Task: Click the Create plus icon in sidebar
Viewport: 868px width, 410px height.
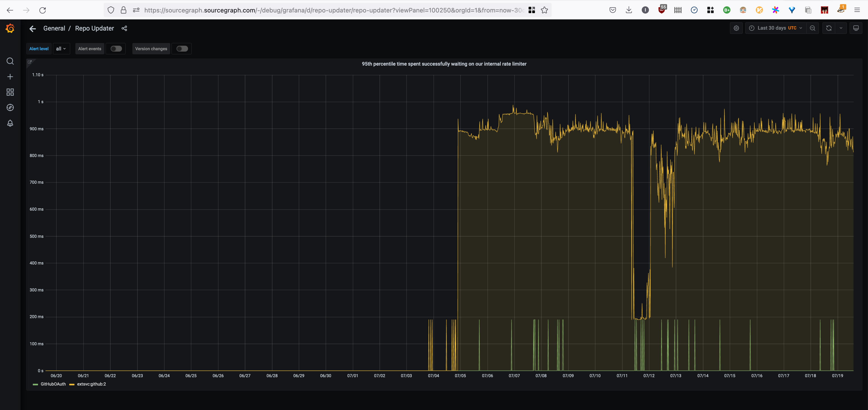Action: [x=10, y=77]
